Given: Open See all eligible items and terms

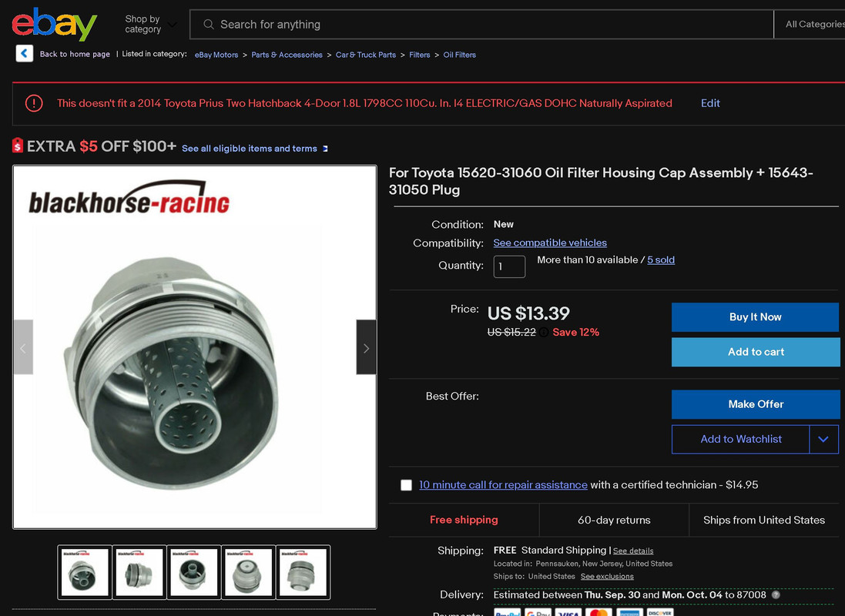Looking at the screenshot, I should click(250, 149).
